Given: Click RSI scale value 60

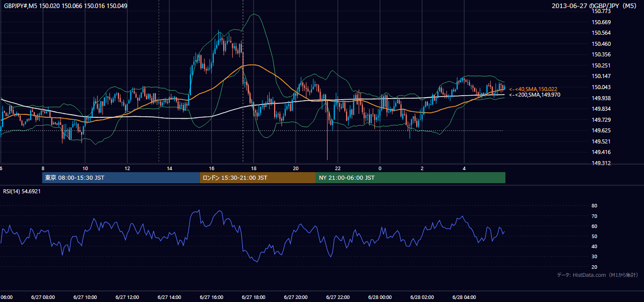Looking at the screenshot, I should 594,226.
